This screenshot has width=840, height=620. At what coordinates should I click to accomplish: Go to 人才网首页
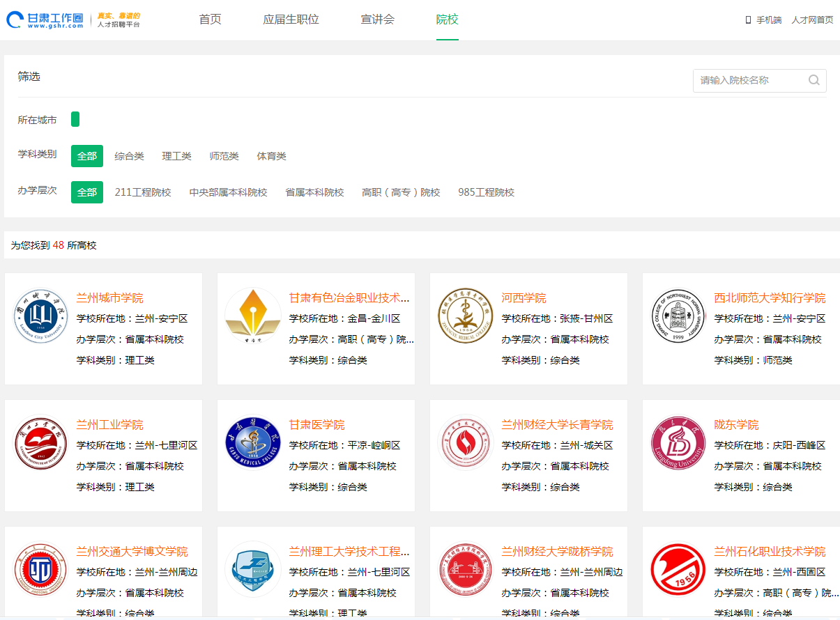point(812,20)
